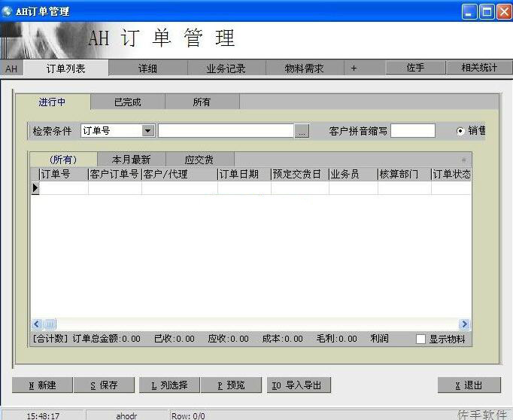Click the 已收:0.00 total text
This screenshot has height=420, width=513.
tap(175, 339)
